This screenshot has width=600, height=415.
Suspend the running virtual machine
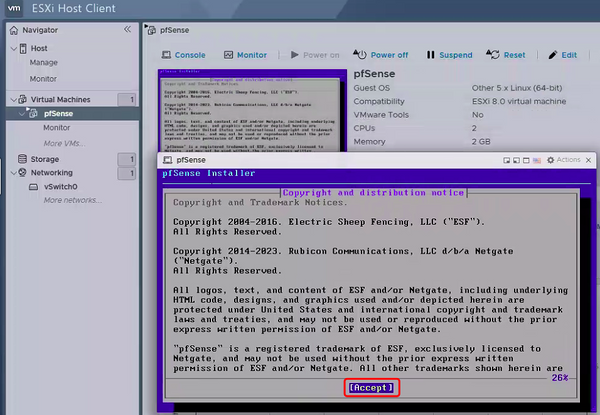tap(449, 55)
